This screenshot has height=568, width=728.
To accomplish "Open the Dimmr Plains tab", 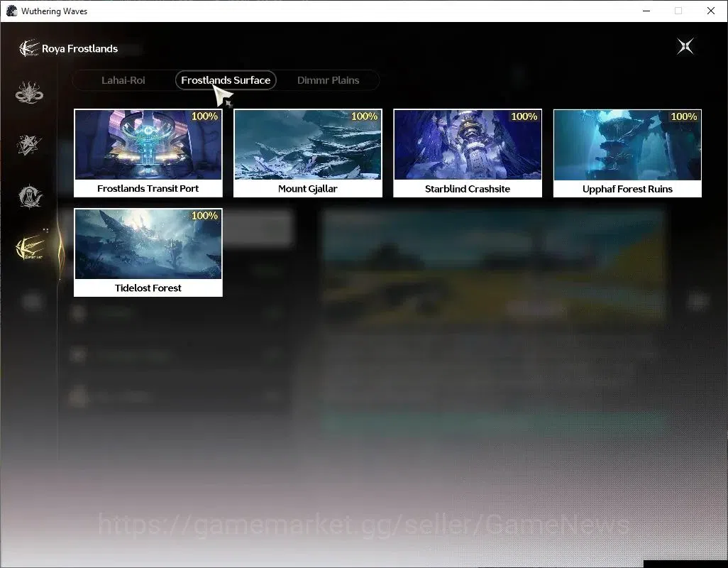I will (329, 80).
